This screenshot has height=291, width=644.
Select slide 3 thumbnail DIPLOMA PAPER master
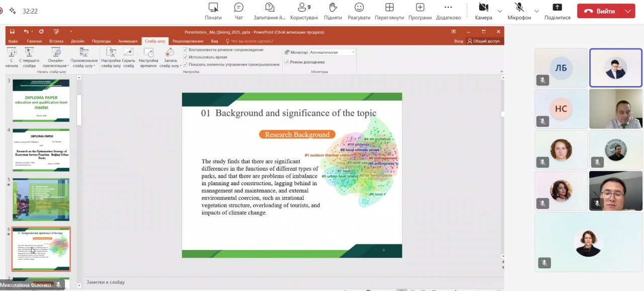41,100
